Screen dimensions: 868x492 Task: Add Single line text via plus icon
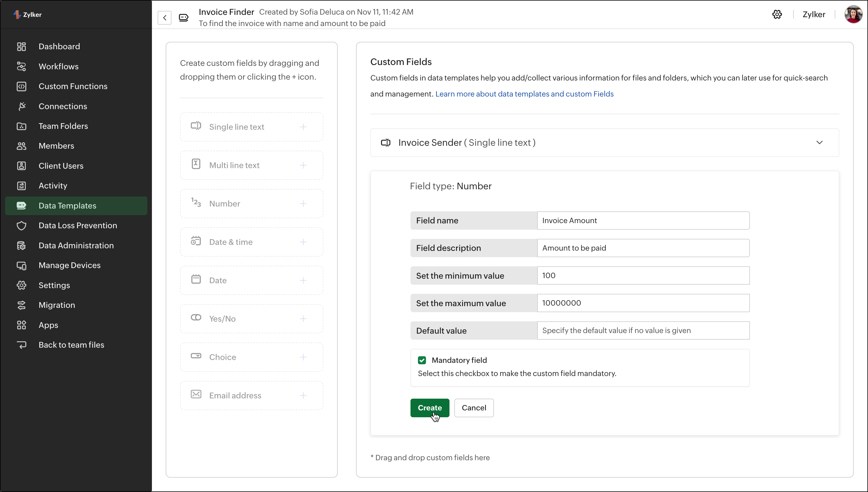coord(303,127)
